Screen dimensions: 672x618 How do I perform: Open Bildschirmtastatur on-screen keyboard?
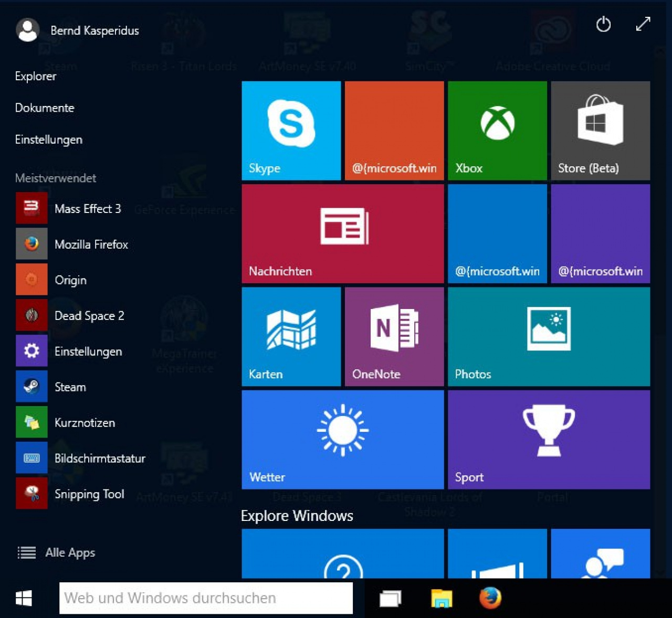[81, 458]
